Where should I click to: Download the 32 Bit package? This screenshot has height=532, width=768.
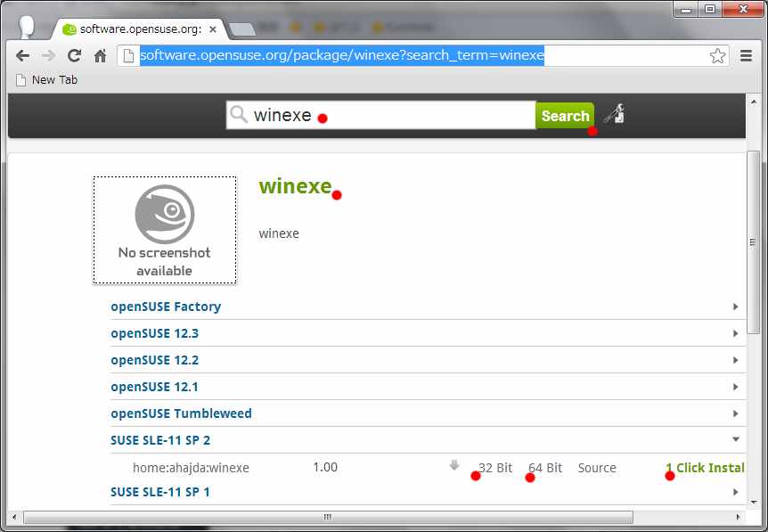[495, 468]
